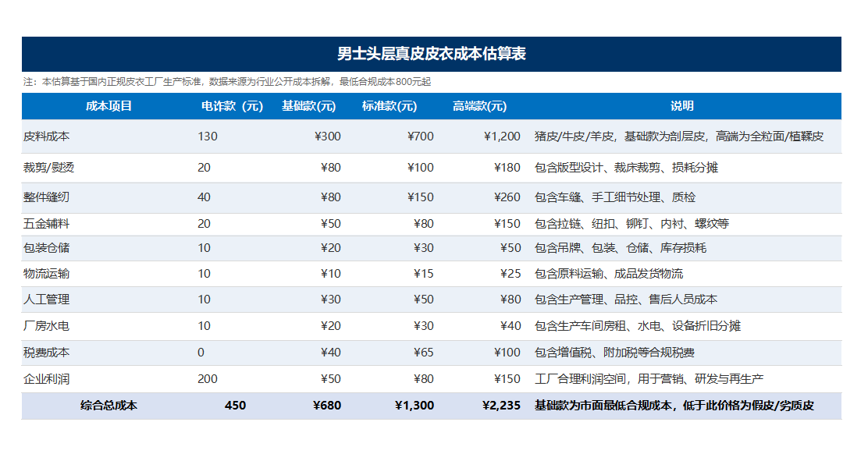Click the 说明 column header

tap(682, 106)
